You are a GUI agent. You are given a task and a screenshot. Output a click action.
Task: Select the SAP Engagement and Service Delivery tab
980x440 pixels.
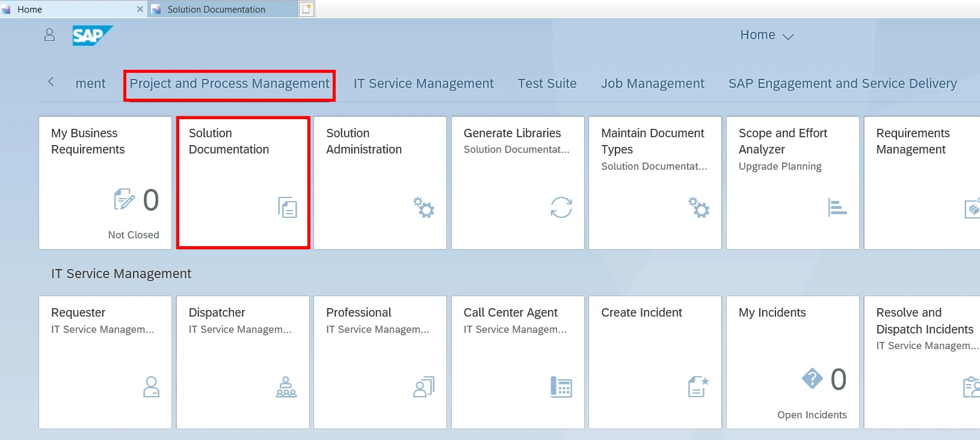(843, 84)
